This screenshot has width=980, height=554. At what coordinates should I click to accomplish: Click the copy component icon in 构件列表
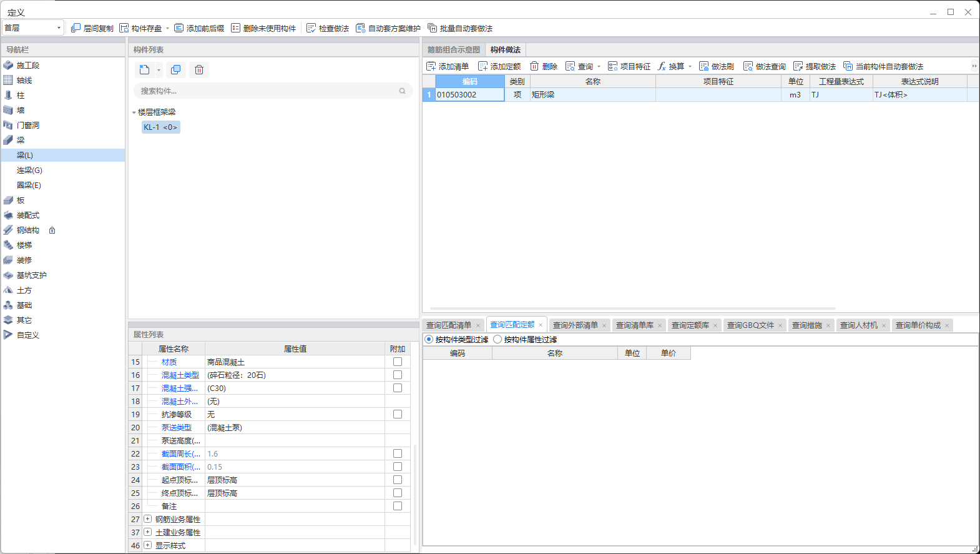(x=176, y=69)
